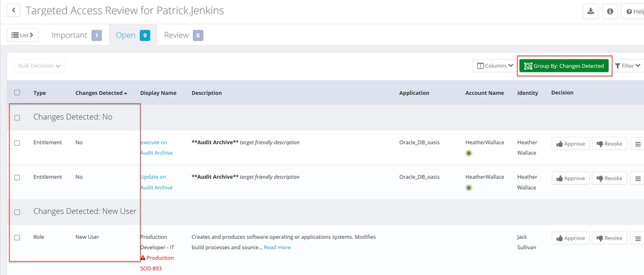This screenshot has width=644, height=275.
Task: Switch to the Review tab
Action: 183,35
